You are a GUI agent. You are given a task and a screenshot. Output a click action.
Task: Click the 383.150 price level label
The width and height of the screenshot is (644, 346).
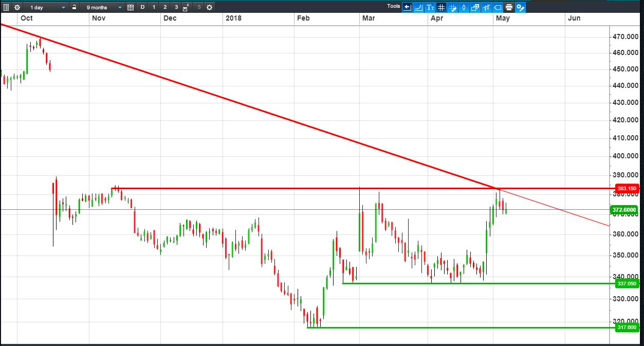click(x=626, y=189)
